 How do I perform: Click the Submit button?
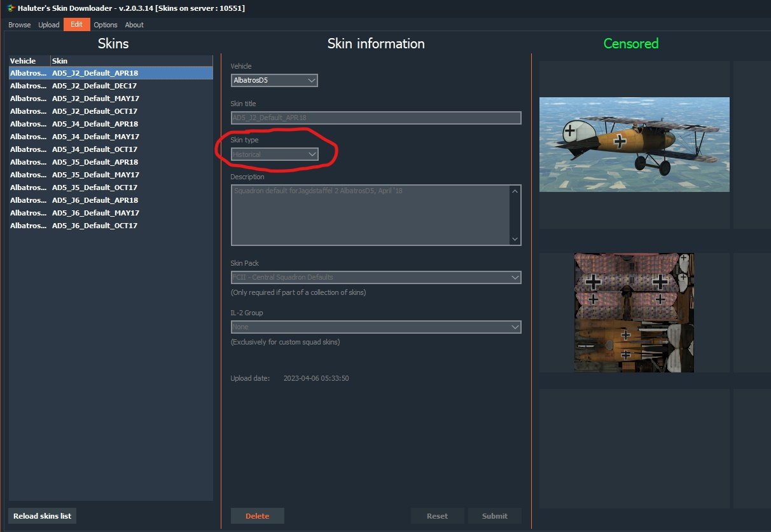(494, 516)
